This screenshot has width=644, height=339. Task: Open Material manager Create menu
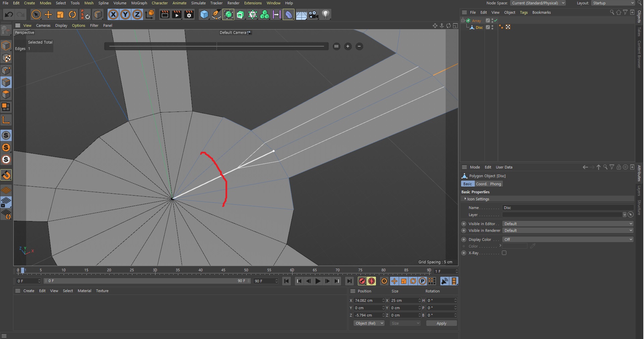click(29, 291)
